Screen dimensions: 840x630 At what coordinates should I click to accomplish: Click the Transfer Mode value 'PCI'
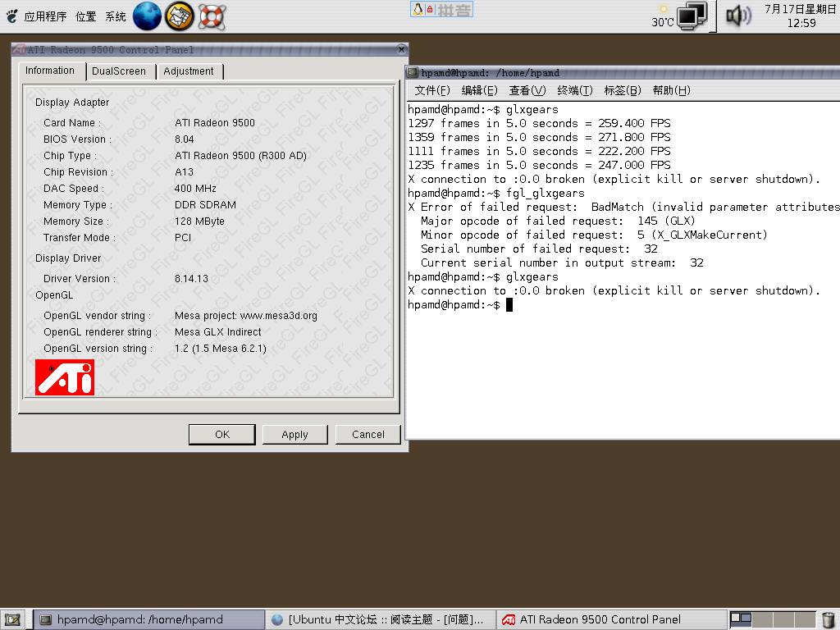tap(183, 238)
